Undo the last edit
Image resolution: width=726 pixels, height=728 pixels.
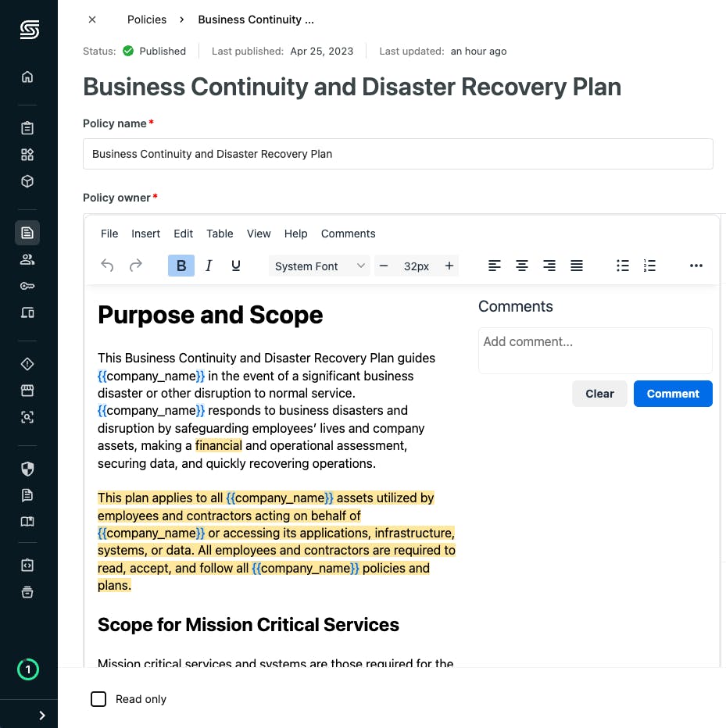(107, 266)
